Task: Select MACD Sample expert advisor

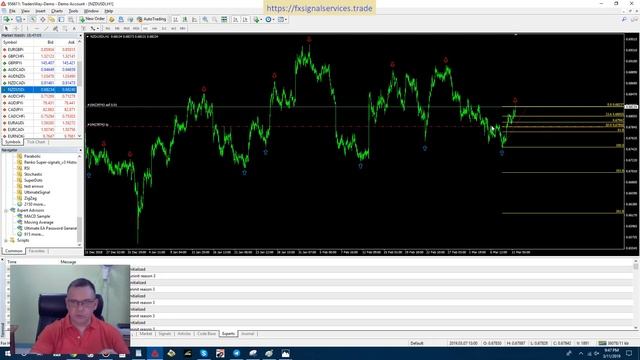Action: pos(37,216)
